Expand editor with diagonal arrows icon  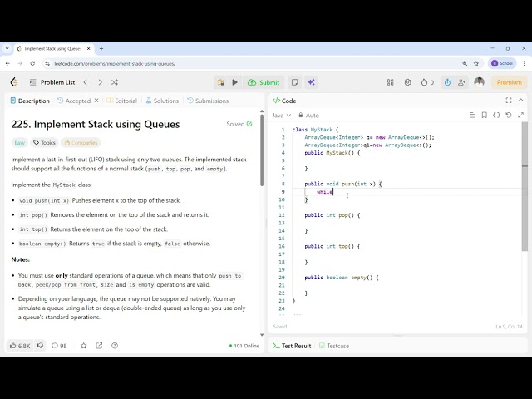point(521,116)
